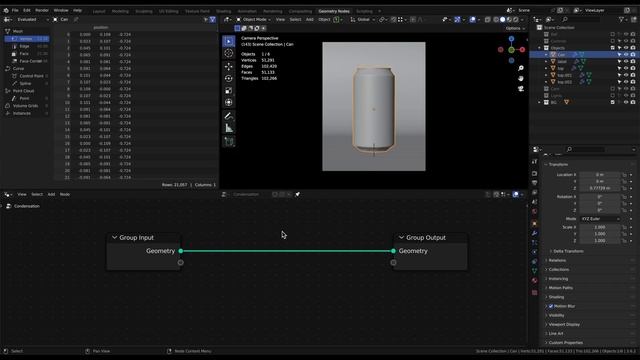This screenshot has height=360, width=640.
Task: Click the Scale Z value field
Action: [600, 241]
